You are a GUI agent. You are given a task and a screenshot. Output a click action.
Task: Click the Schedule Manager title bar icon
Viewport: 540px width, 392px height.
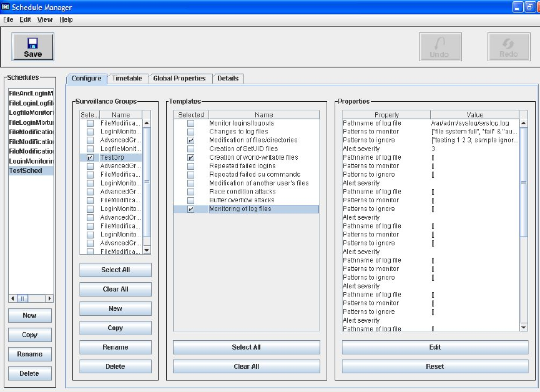[6, 7]
